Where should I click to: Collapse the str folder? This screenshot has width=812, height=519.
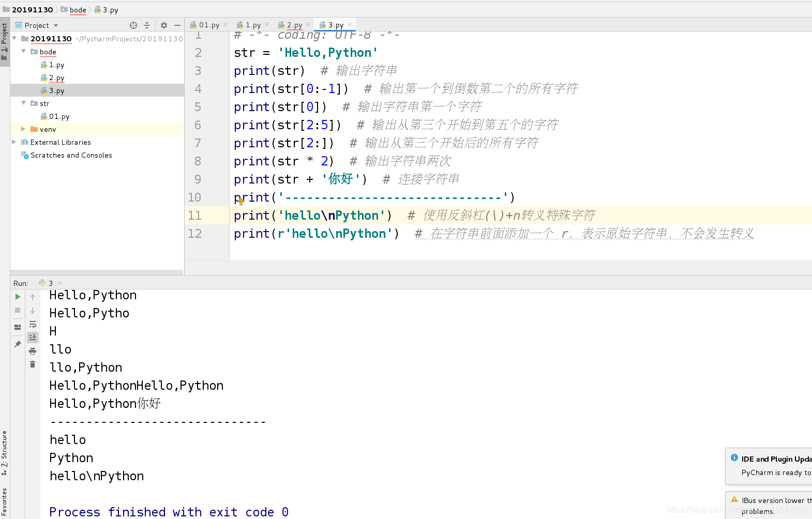[24, 103]
